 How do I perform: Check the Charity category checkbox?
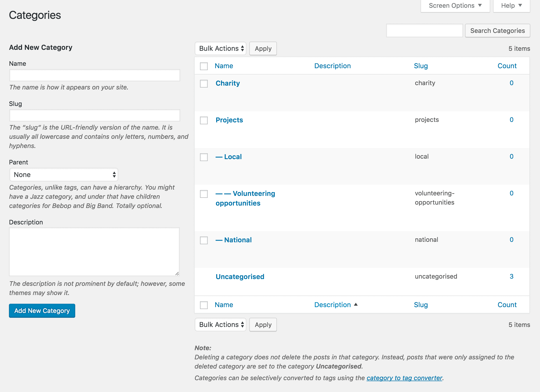click(x=204, y=84)
